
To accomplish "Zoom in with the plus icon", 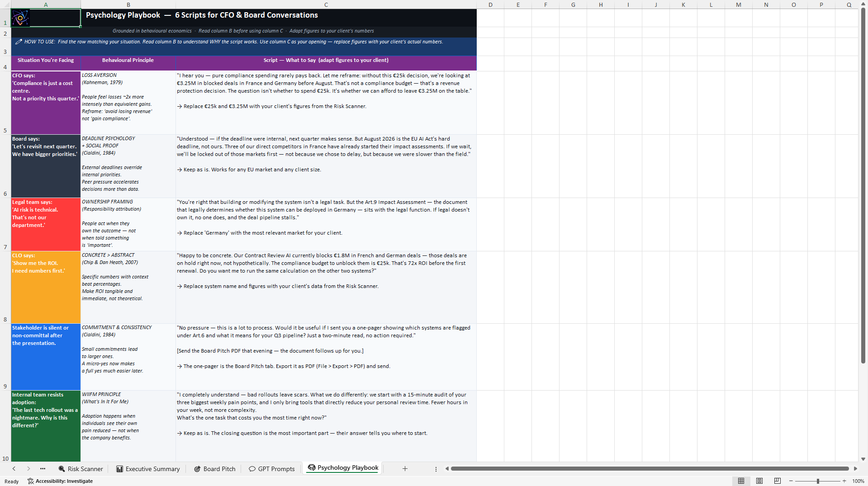I will point(844,481).
